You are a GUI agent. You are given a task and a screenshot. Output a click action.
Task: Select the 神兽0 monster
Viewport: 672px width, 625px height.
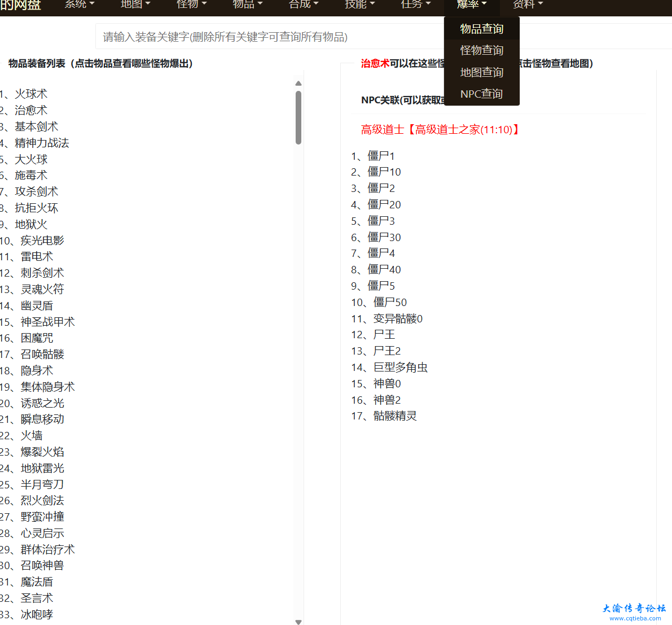tap(387, 383)
